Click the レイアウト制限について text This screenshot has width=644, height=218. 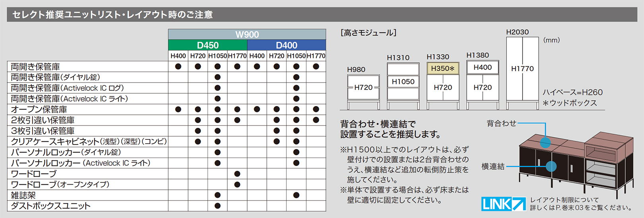[564, 200]
